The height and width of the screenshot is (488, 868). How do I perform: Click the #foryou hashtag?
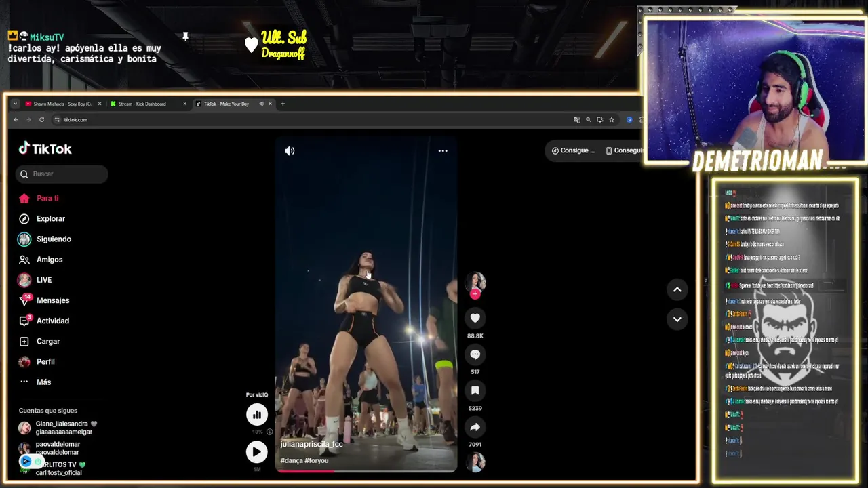[317, 460]
